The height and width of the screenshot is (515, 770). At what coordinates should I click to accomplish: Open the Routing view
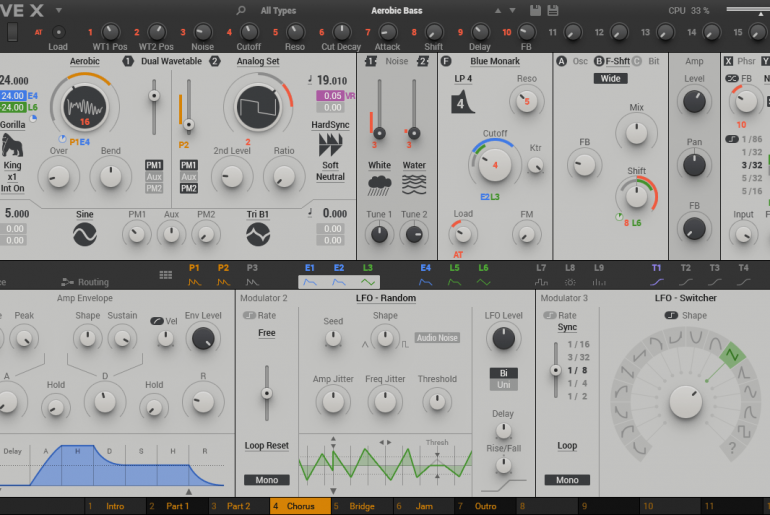click(85, 282)
